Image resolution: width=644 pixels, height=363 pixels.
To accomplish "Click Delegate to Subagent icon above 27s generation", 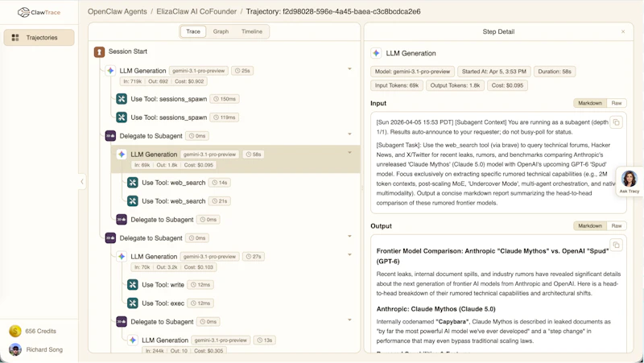I will click(110, 238).
